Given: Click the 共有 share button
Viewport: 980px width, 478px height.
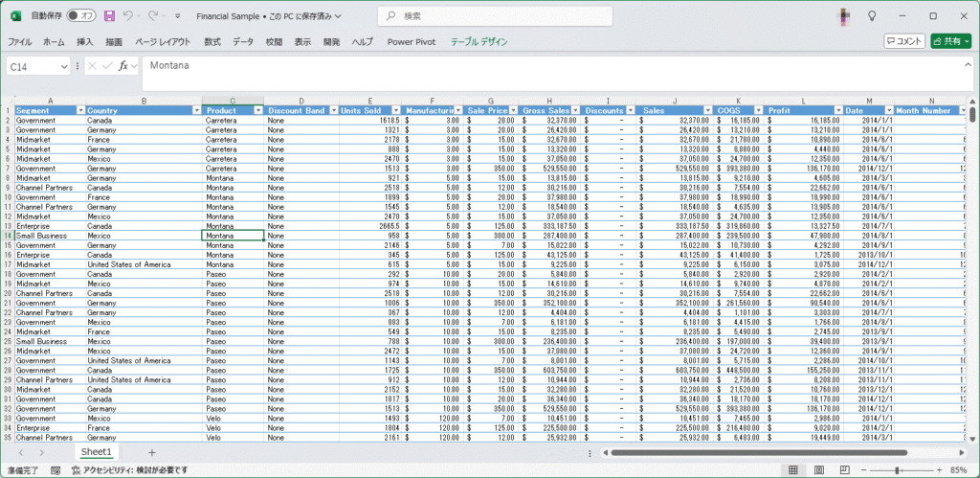Looking at the screenshot, I should click(x=951, y=41).
